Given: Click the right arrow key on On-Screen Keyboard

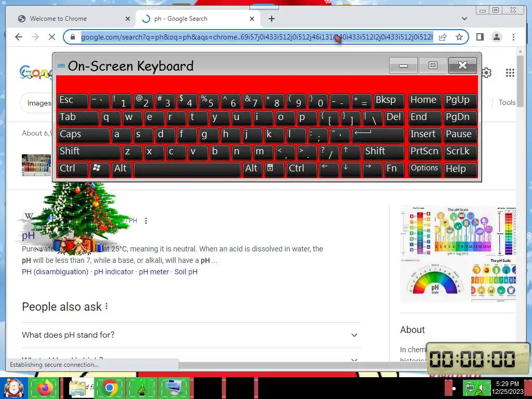Looking at the screenshot, I should tap(372, 169).
